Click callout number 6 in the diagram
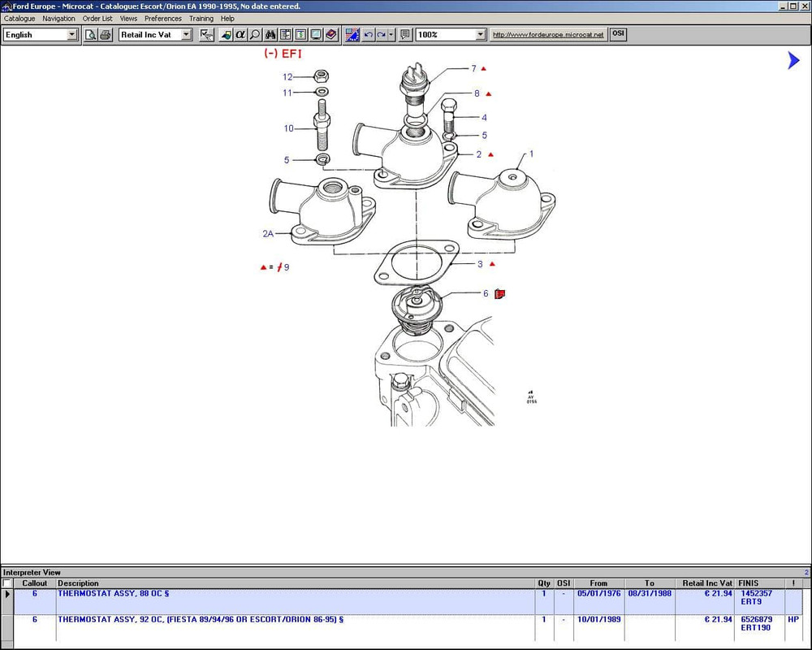Screen dimensions: 812x650 (x=486, y=293)
